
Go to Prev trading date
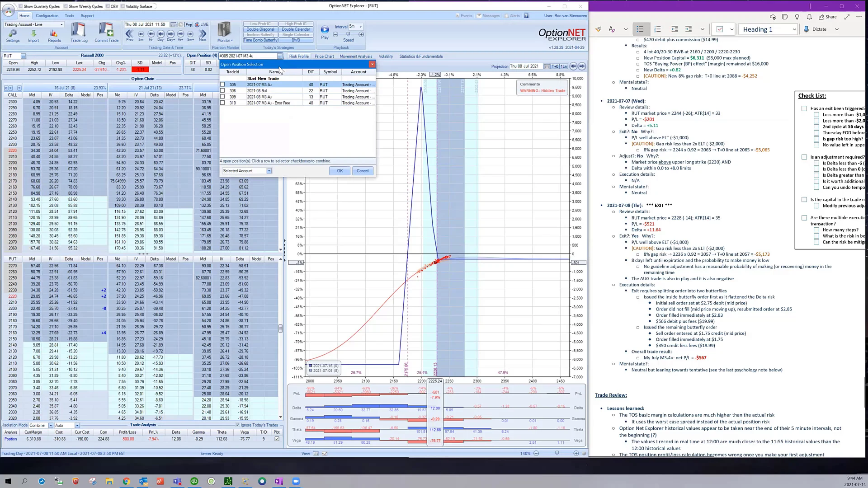[130, 35]
